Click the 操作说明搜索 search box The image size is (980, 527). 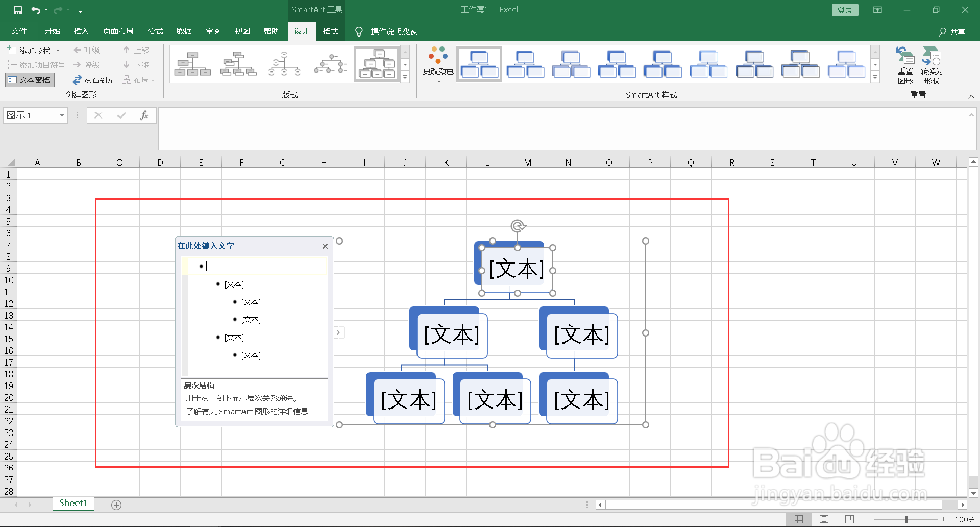click(x=394, y=32)
